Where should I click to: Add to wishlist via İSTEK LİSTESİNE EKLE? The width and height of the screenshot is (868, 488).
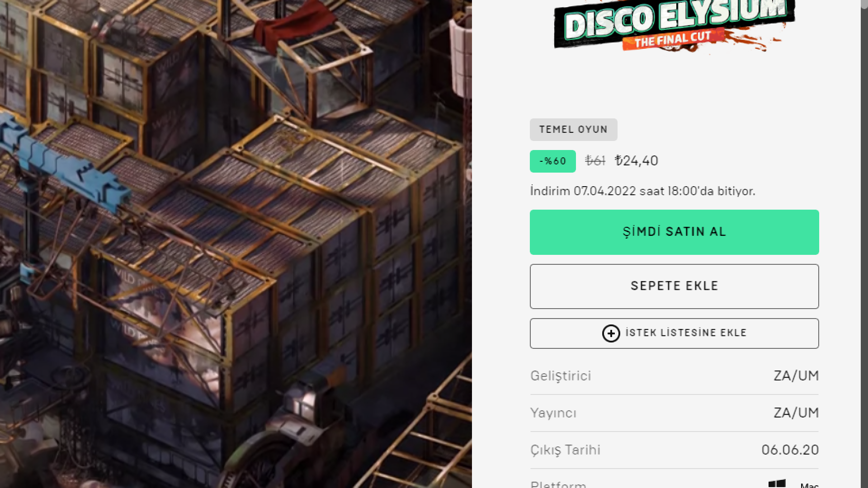[x=674, y=333]
